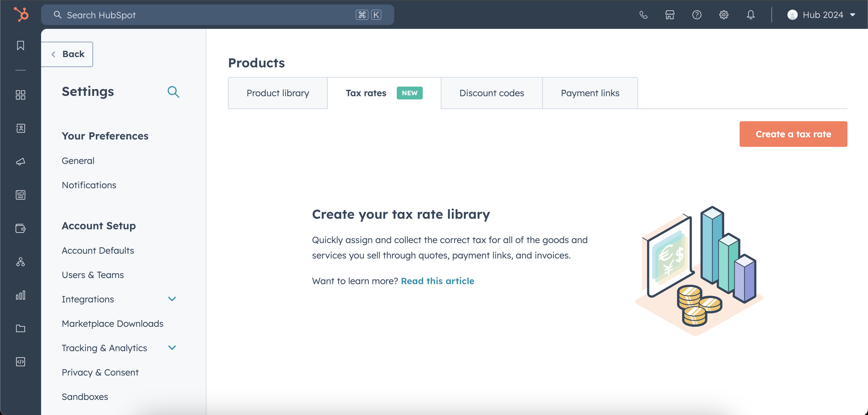Select the Tax rates tab

pyautogui.click(x=384, y=93)
